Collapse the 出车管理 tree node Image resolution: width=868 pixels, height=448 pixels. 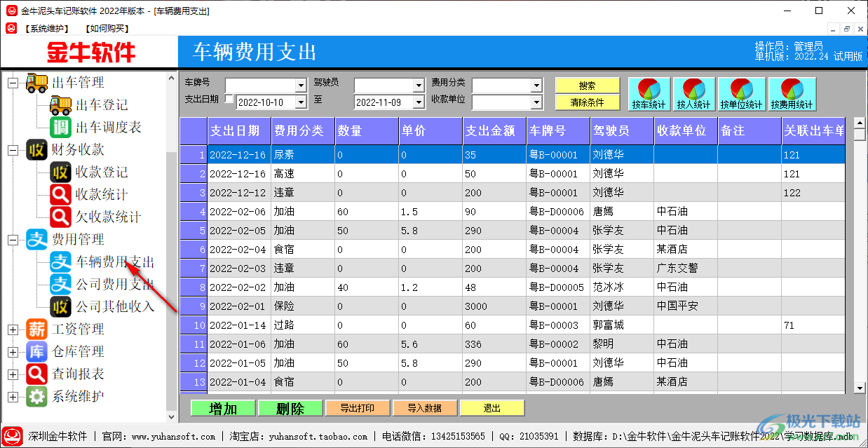pos(13,83)
